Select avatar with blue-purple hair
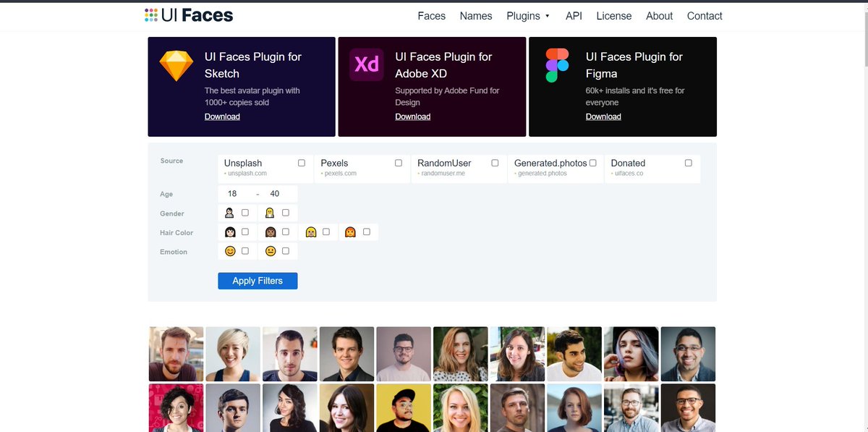 point(631,354)
